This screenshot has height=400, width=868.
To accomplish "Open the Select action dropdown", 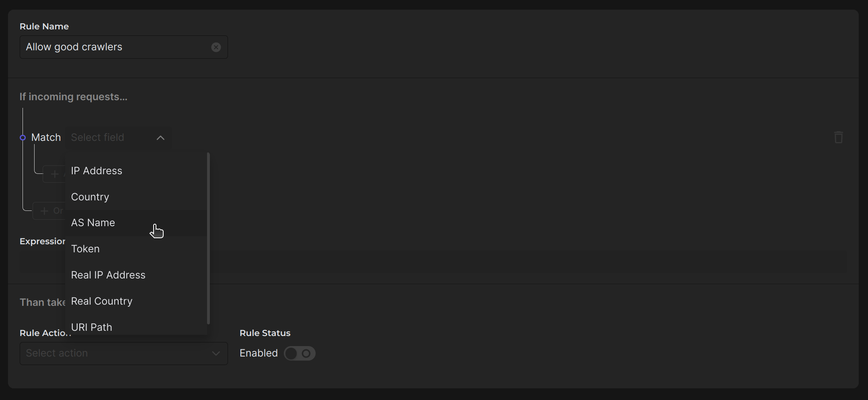I will coord(123,354).
